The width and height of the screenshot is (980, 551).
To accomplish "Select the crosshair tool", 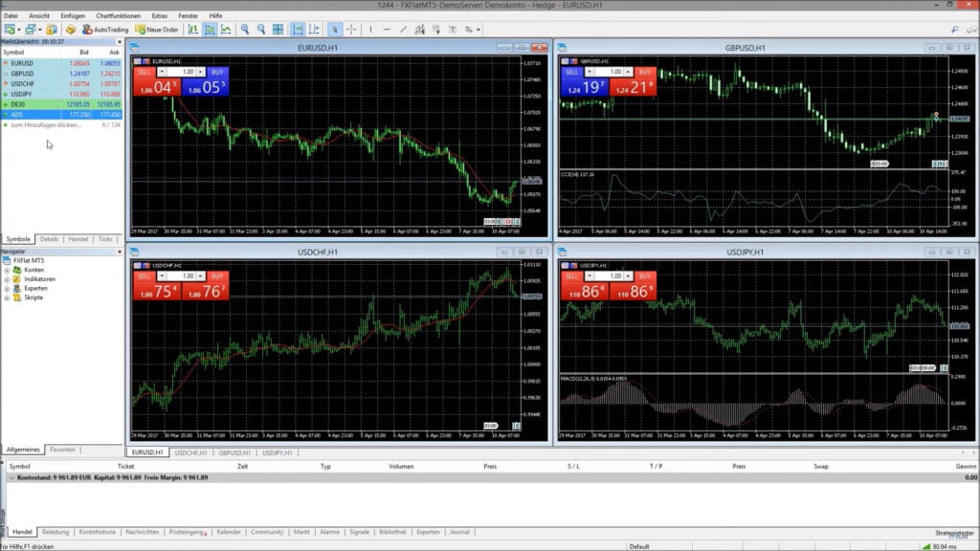I will [351, 30].
